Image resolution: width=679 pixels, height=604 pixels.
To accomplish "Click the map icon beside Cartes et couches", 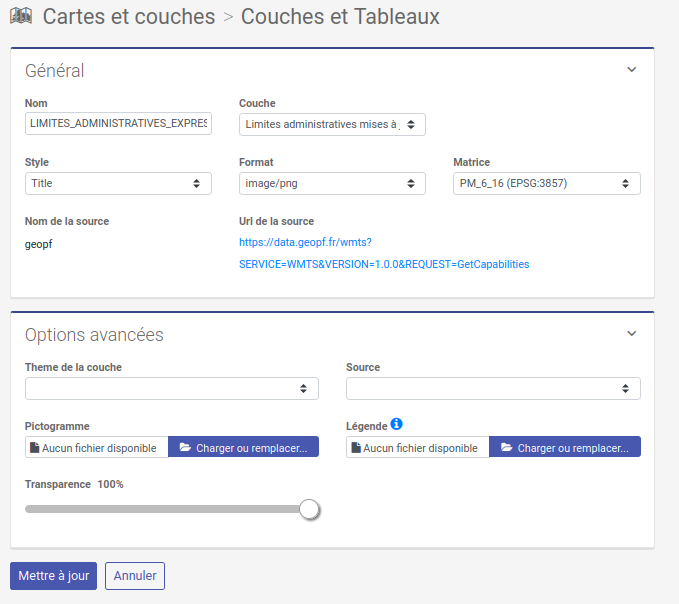I will pos(21,17).
